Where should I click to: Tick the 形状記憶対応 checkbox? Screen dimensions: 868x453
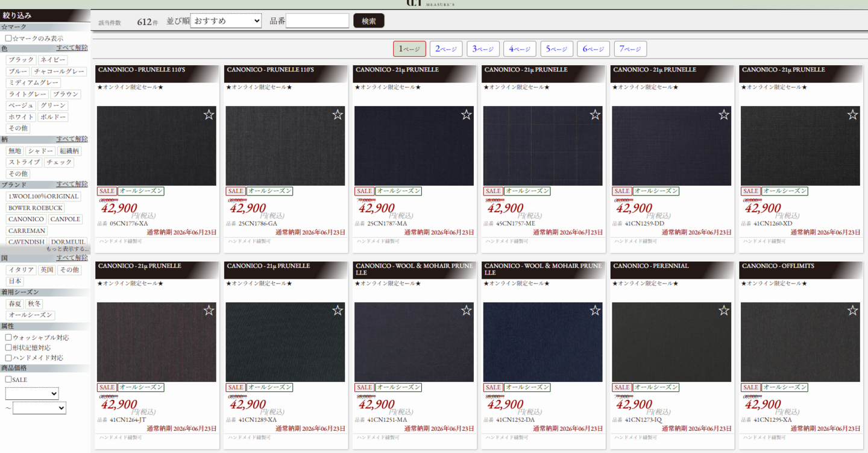tap(8, 347)
